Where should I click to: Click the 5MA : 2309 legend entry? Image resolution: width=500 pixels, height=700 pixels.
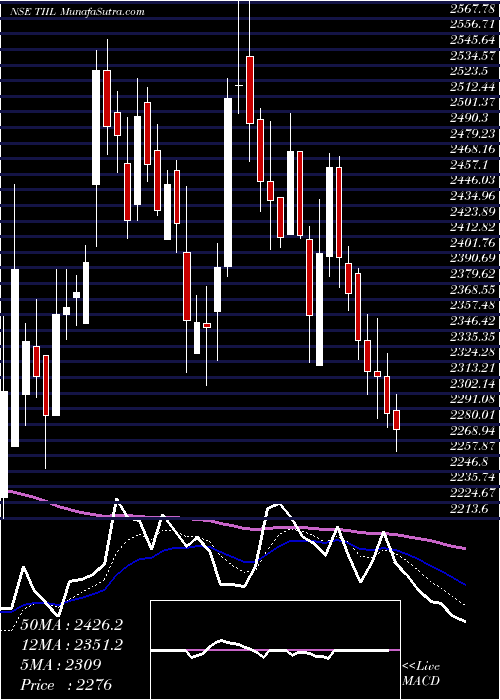60,665
